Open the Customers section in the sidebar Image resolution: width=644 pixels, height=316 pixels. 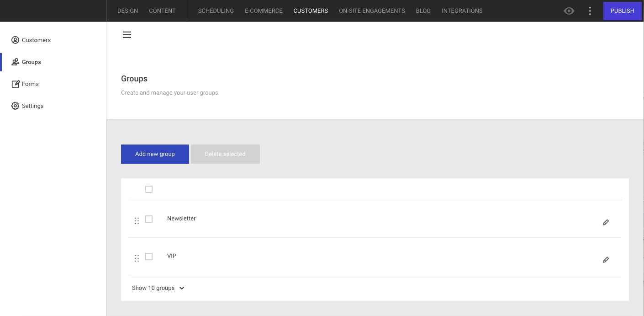pyautogui.click(x=31, y=40)
